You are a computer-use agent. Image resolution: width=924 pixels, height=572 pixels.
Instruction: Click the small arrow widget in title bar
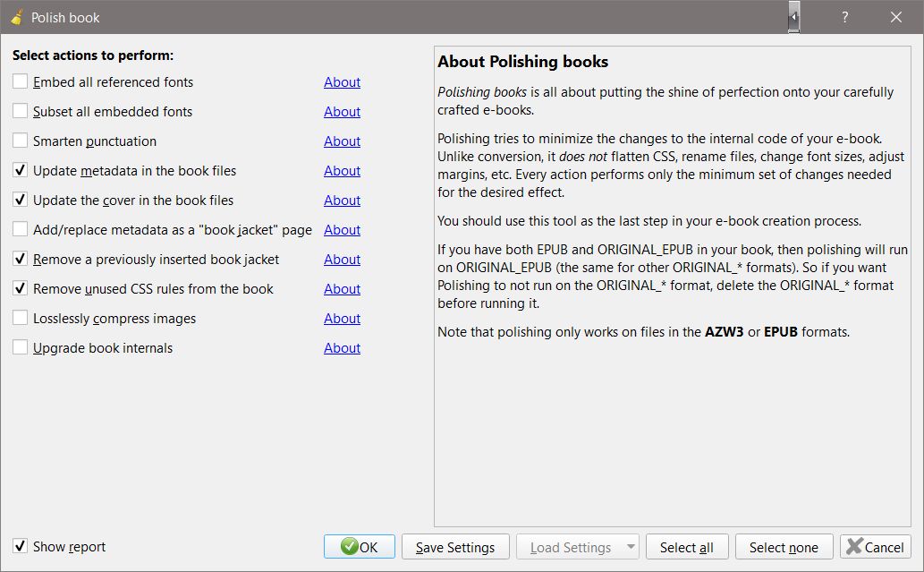click(x=793, y=17)
